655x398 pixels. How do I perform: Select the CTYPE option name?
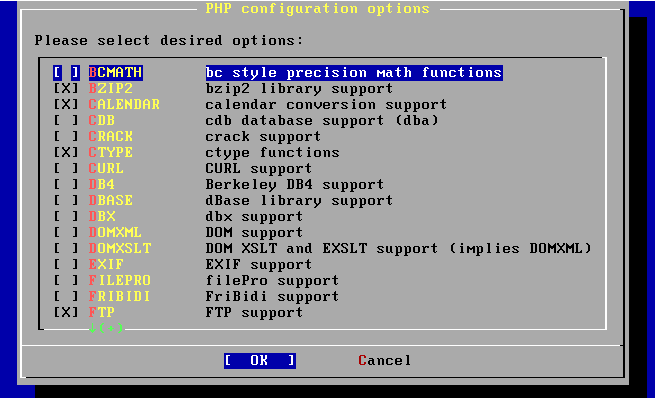pos(111,152)
